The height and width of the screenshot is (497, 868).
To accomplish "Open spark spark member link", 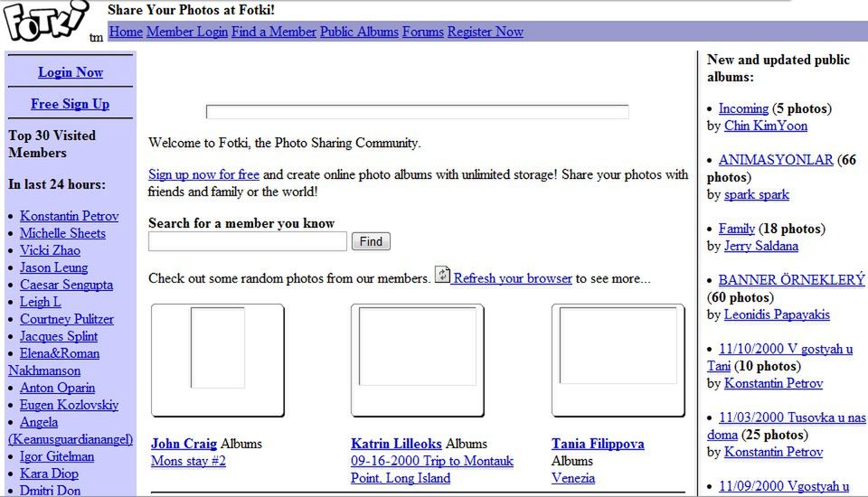I will [x=757, y=194].
